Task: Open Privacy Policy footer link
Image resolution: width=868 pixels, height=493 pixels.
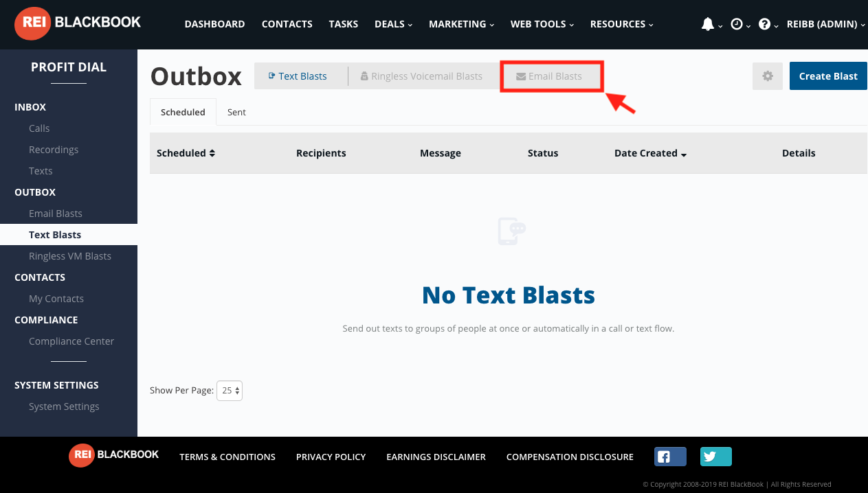Action: pos(331,457)
